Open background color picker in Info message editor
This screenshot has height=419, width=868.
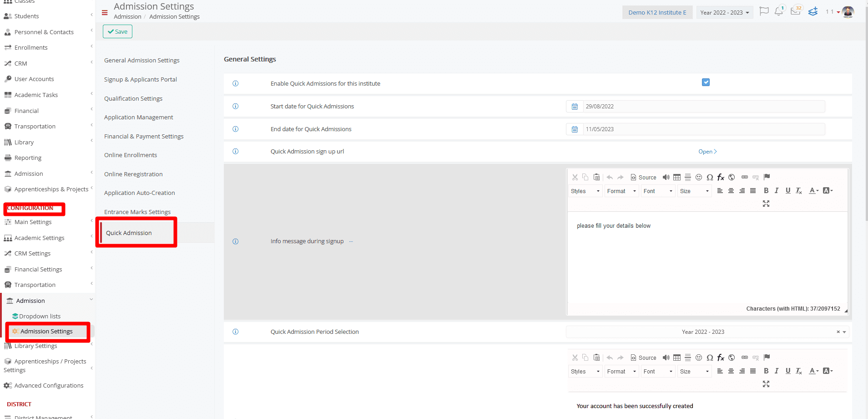[x=828, y=191]
